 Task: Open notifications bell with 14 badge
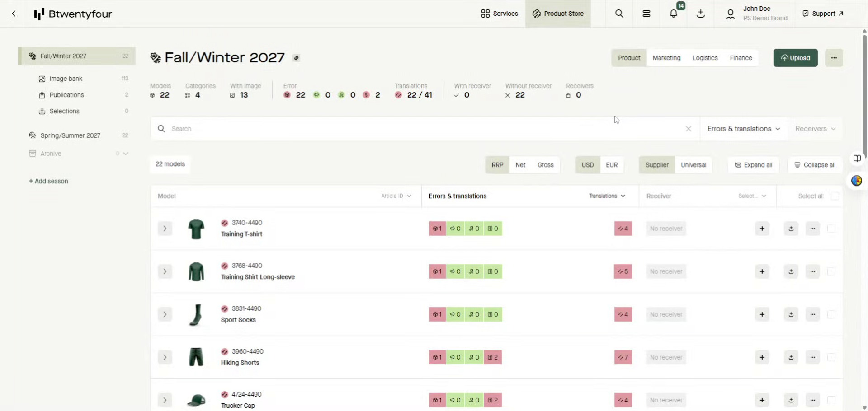(674, 14)
